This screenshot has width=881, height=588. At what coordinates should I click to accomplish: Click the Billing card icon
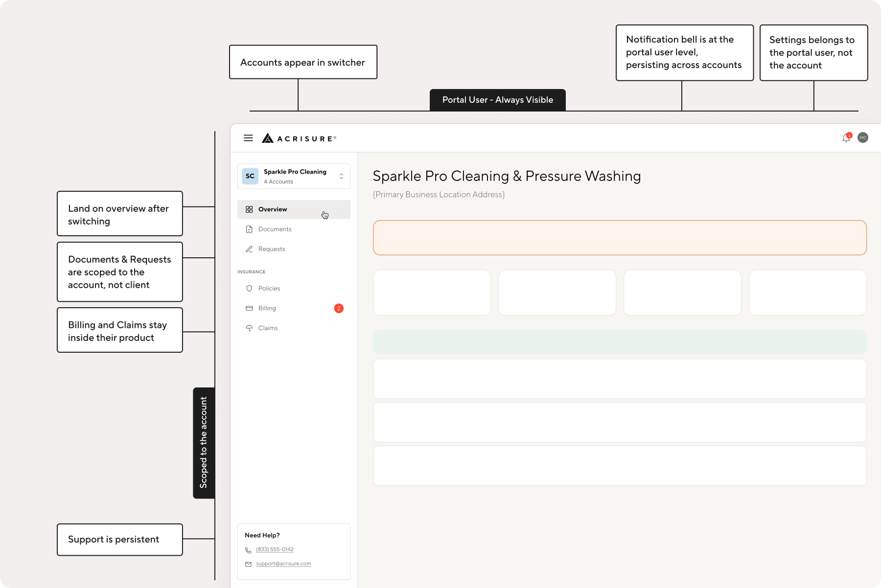[249, 308]
